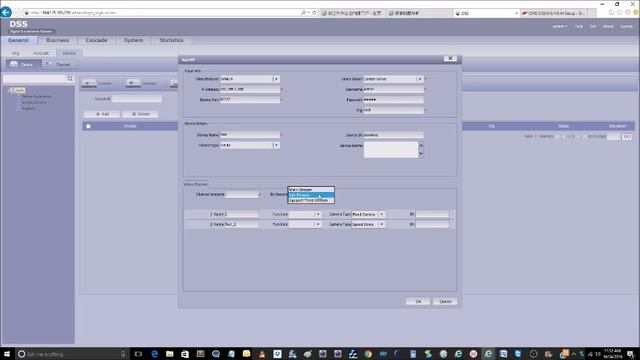This screenshot has height=360, width=640.
Task: Click the Username input field
Action: 393,89
